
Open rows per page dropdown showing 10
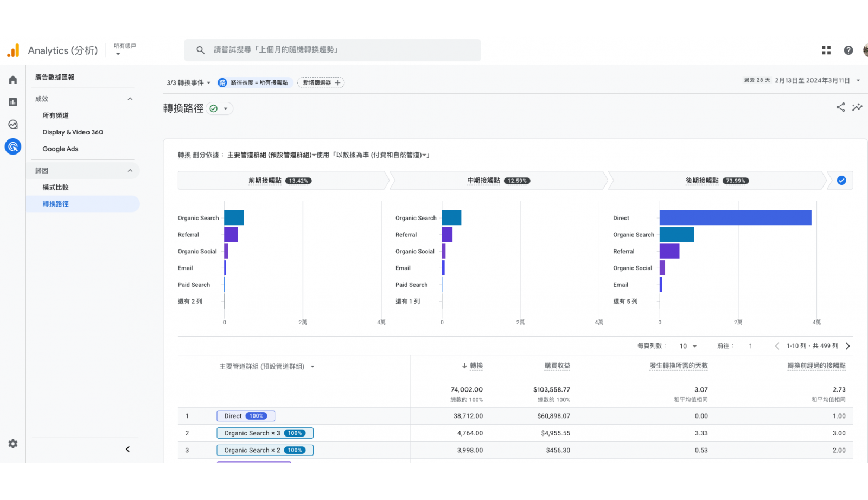[x=688, y=346]
